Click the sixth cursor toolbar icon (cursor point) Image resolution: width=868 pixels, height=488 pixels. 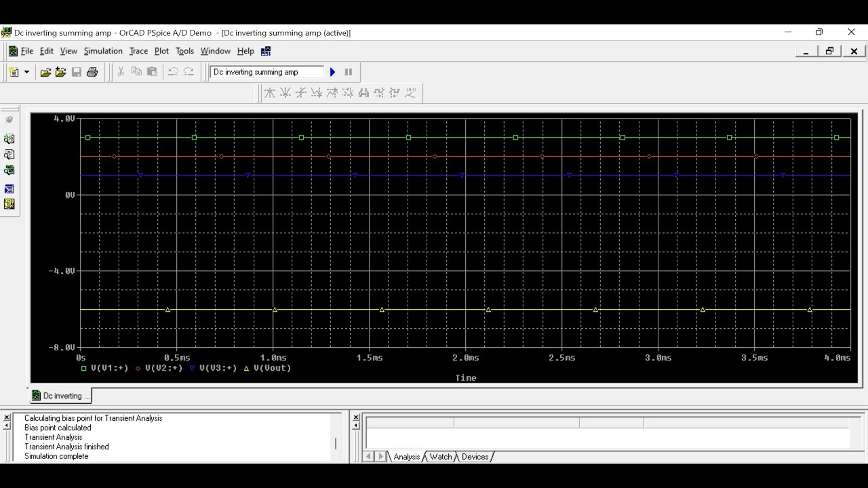348,93
